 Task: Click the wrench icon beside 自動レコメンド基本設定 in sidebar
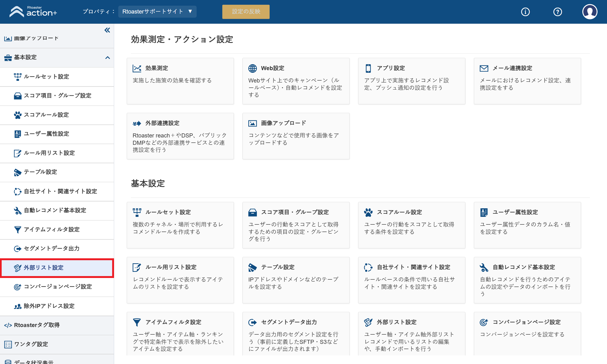point(17,210)
